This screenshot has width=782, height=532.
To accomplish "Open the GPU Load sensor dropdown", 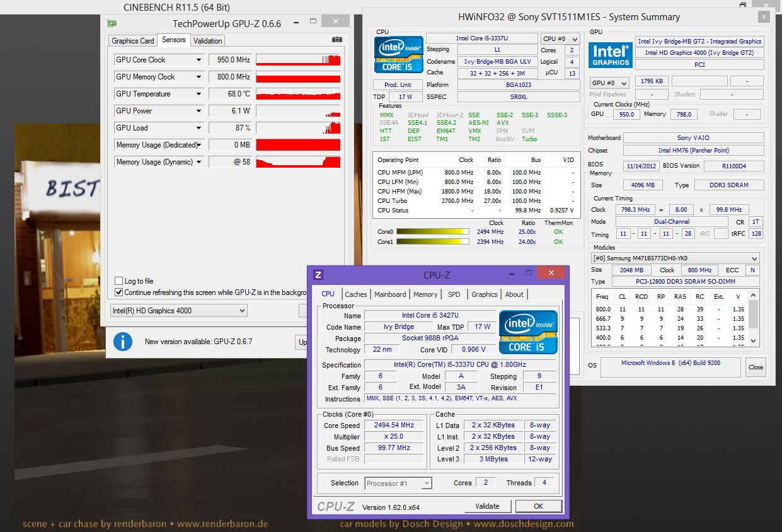I will [199, 128].
